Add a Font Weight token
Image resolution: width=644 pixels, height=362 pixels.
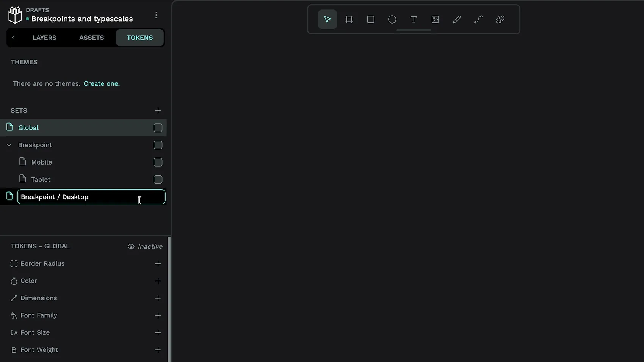(158, 350)
